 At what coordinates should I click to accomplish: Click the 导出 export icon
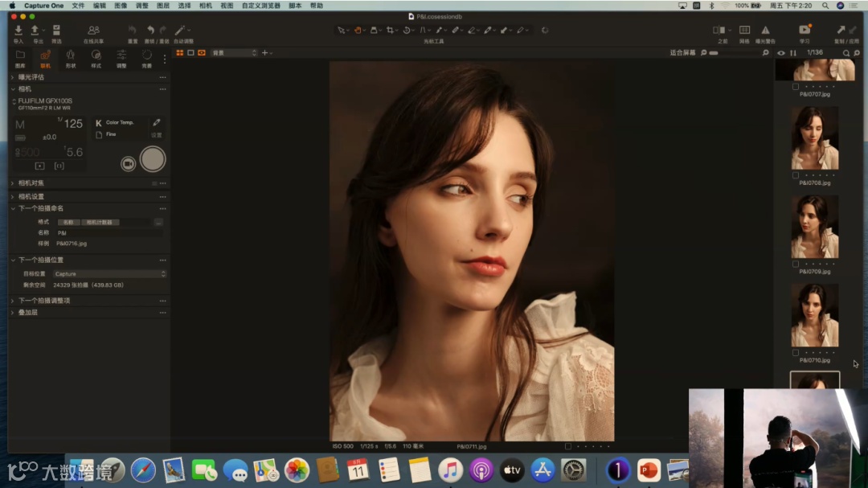click(x=35, y=30)
